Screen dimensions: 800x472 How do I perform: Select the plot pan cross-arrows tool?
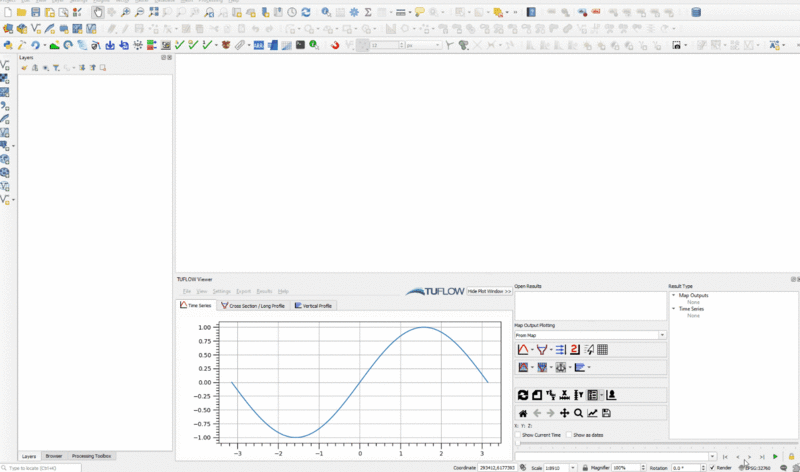click(564, 413)
